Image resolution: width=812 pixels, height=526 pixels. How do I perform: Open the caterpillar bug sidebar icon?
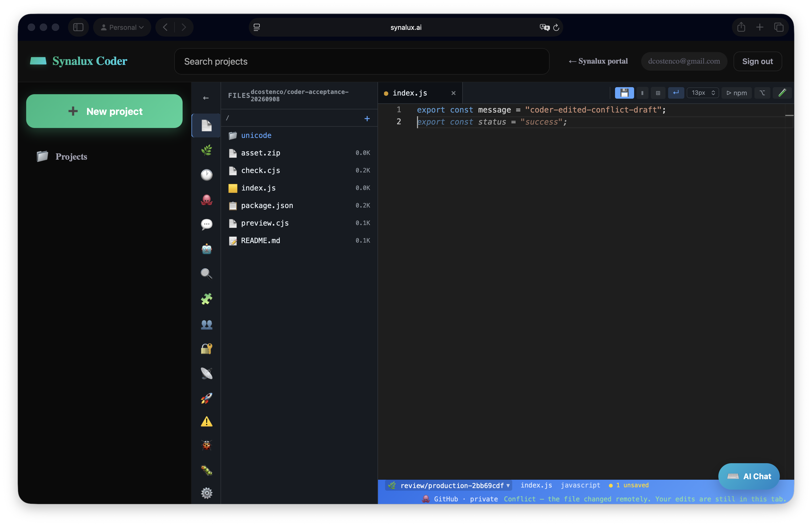click(x=206, y=470)
